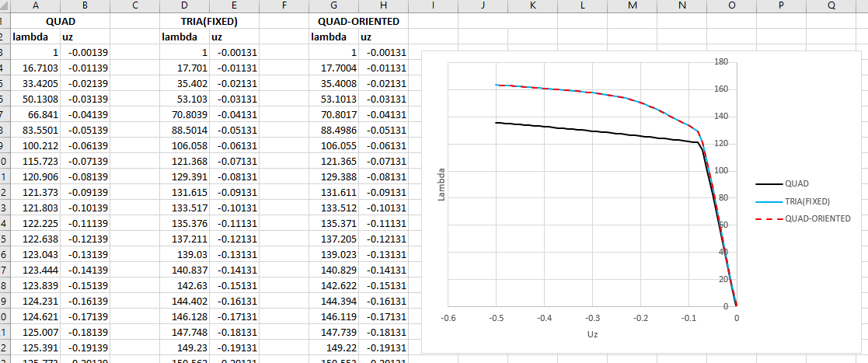Screen dimensions: 868x363
Task: Select column F header
Action: (284, 5)
